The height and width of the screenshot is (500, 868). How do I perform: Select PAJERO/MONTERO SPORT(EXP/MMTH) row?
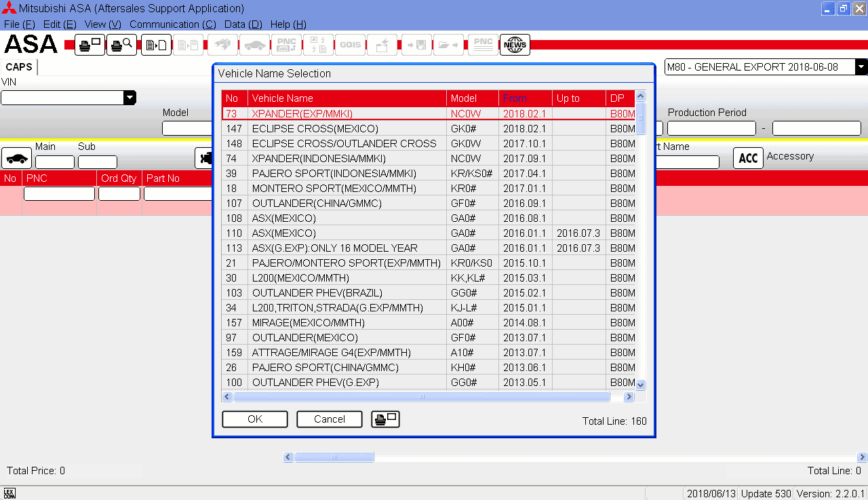click(x=429, y=263)
